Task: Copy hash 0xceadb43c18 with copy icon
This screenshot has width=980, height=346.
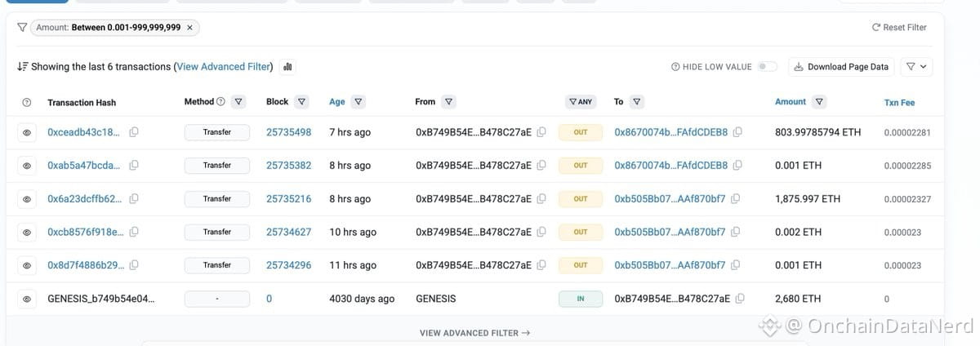Action: point(134,132)
